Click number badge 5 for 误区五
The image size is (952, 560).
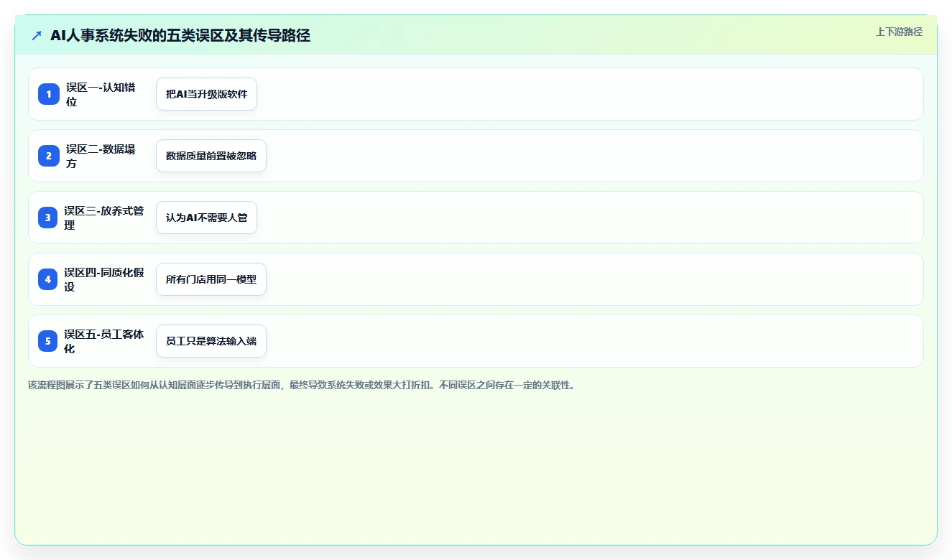click(x=48, y=341)
